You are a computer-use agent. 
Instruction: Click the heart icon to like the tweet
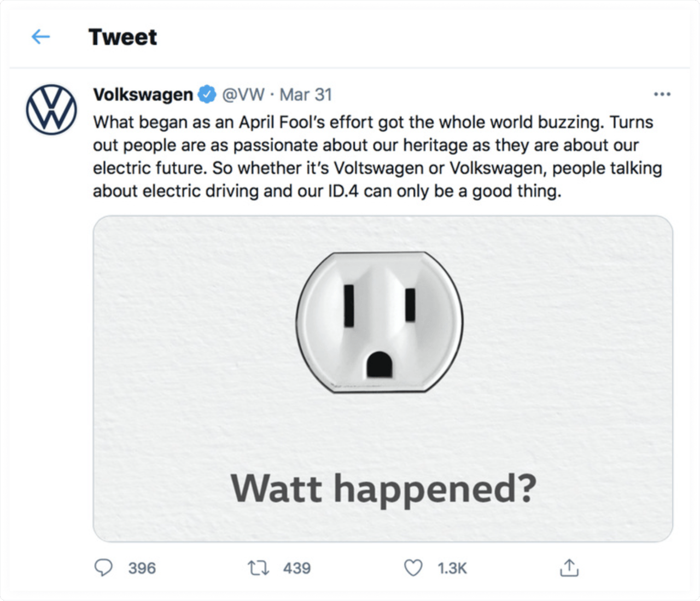(414, 568)
